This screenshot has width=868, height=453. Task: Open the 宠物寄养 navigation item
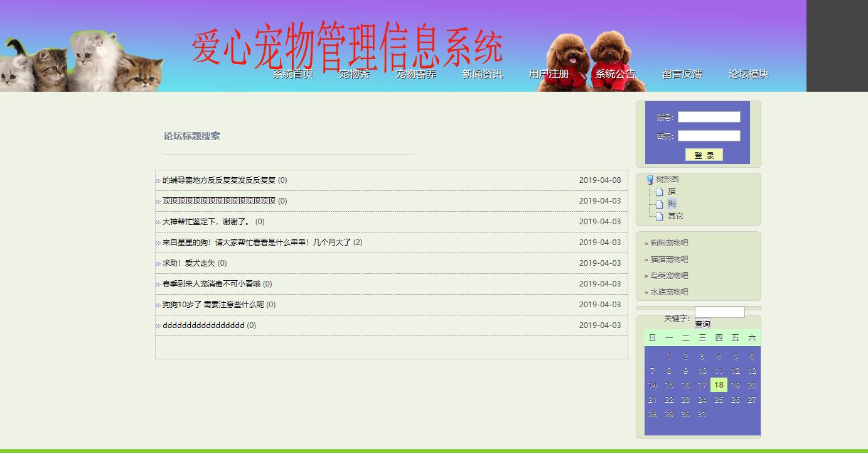coord(416,74)
